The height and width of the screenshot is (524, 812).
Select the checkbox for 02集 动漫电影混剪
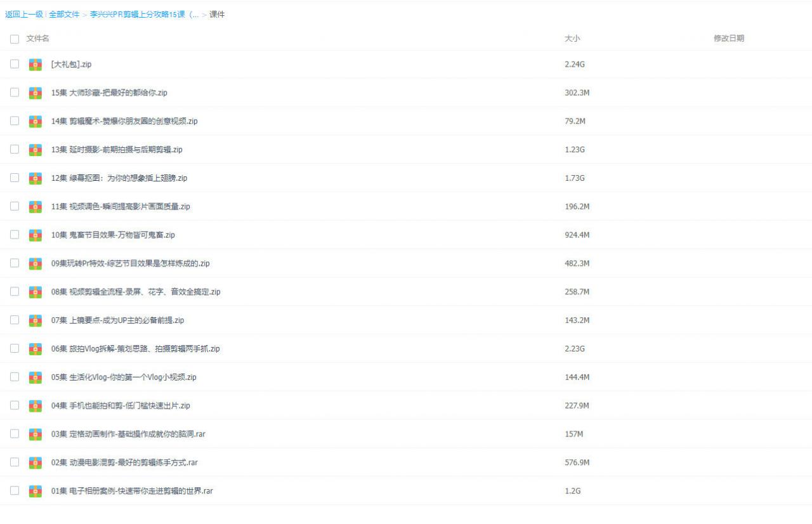(x=15, y=462)
